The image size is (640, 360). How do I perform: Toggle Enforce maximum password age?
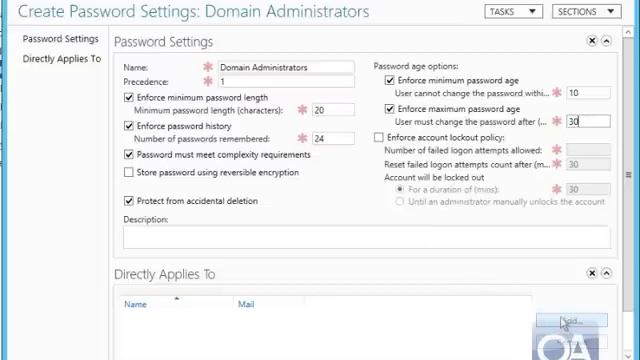click(389, 109)
